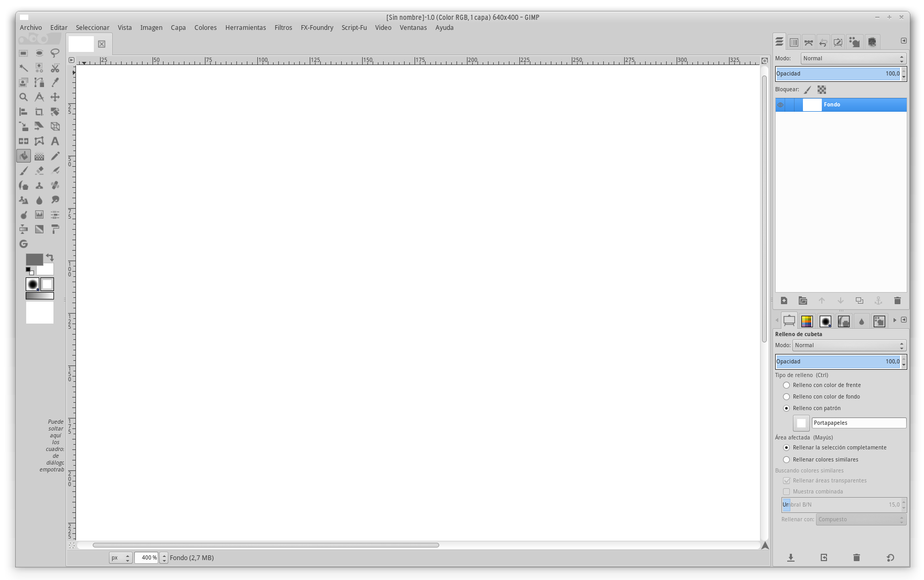Create a new layer in Layers panel
924x580 pixels.
pos(784,300)
